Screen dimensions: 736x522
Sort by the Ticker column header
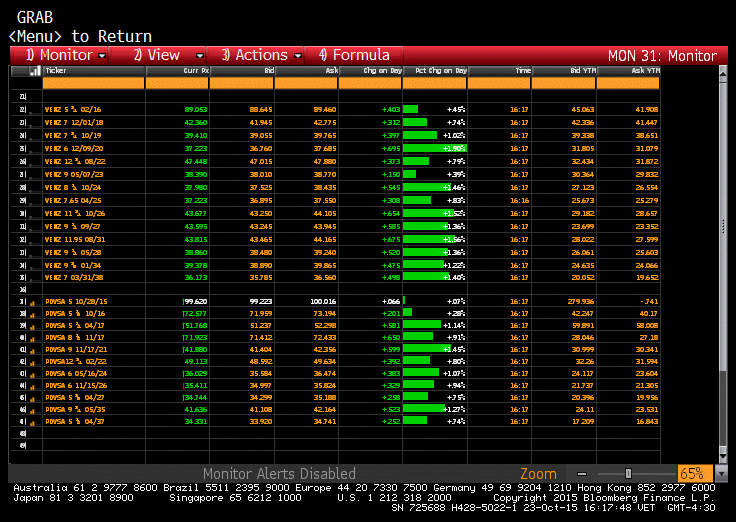[x=93, y=70]
